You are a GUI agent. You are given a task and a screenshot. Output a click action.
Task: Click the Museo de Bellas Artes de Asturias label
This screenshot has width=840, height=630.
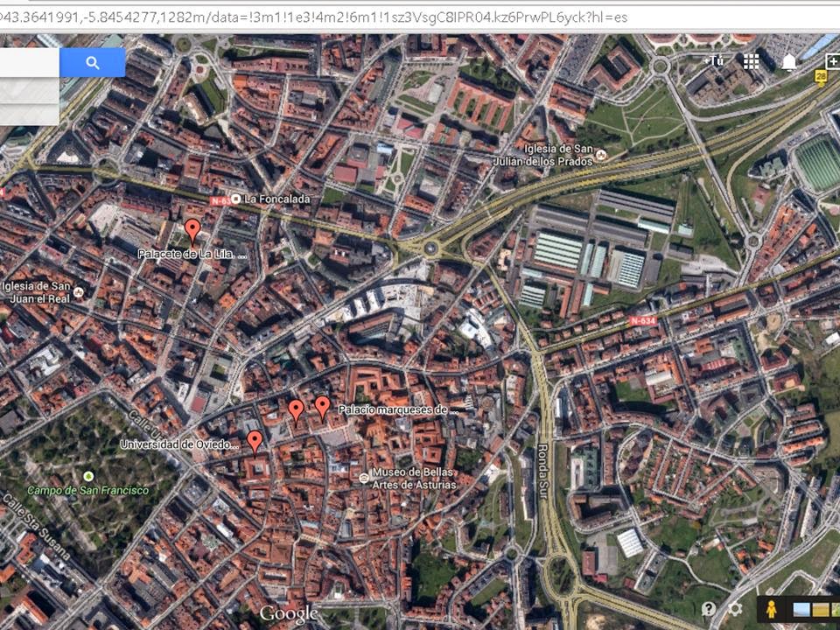pyautogui.click(x=414, y=479)
